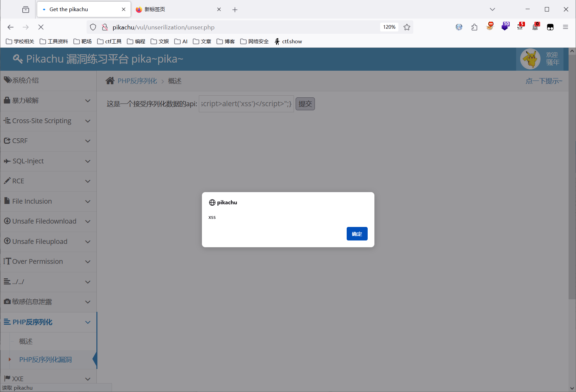Click the globe extension icon in toolbar
Viewport: 576px width, 392px height.
459,27
